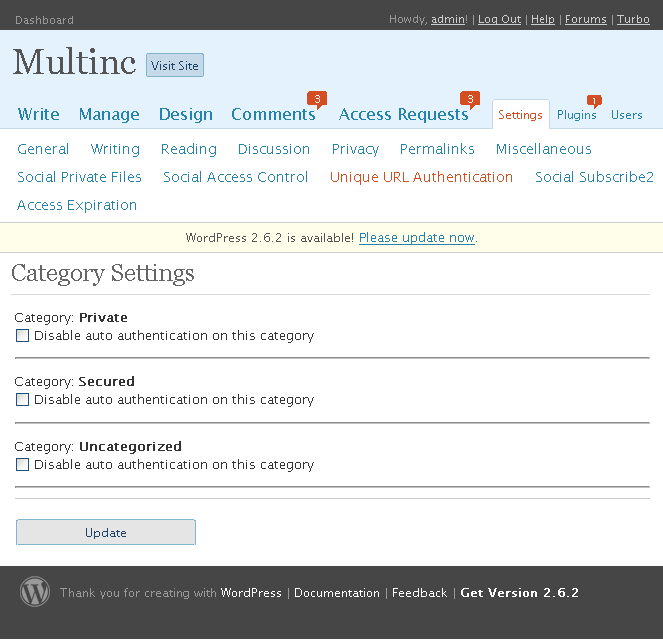Open the Permalinks settings submenu
This screenshot has width=663, height=640.
click(x=437, y=149)
